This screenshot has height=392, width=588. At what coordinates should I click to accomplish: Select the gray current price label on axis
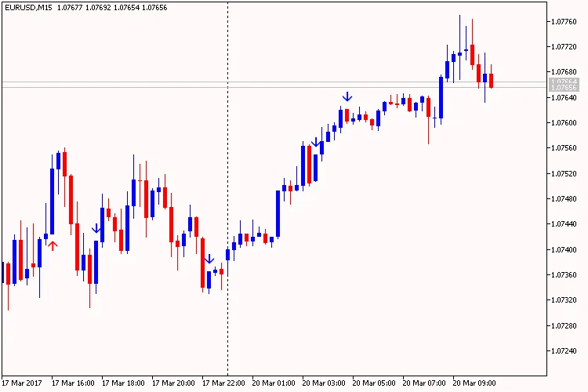pos(564,84)
